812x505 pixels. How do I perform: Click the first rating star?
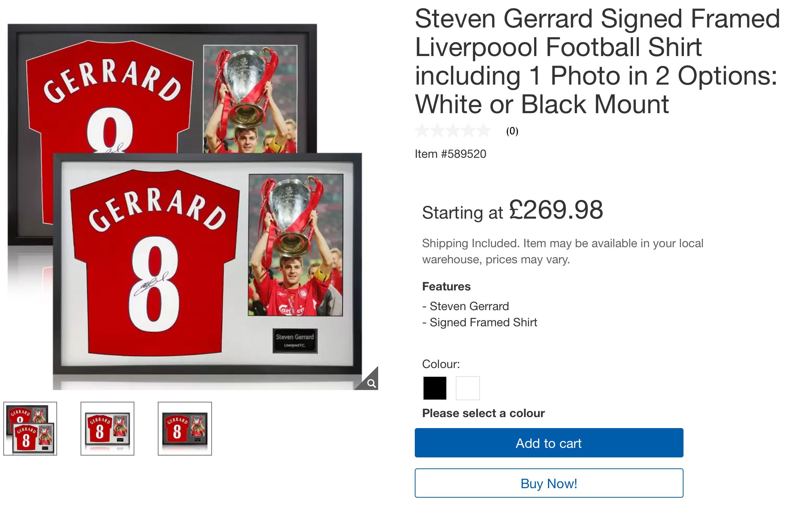pos(422,130)
